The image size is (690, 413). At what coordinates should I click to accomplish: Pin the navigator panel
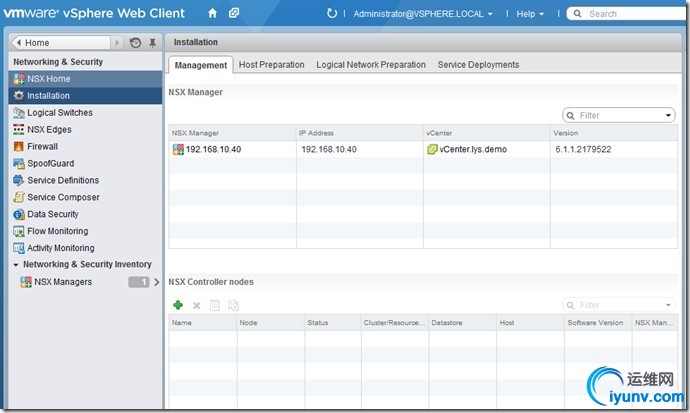pyautogui.click(x=152, y=43)
